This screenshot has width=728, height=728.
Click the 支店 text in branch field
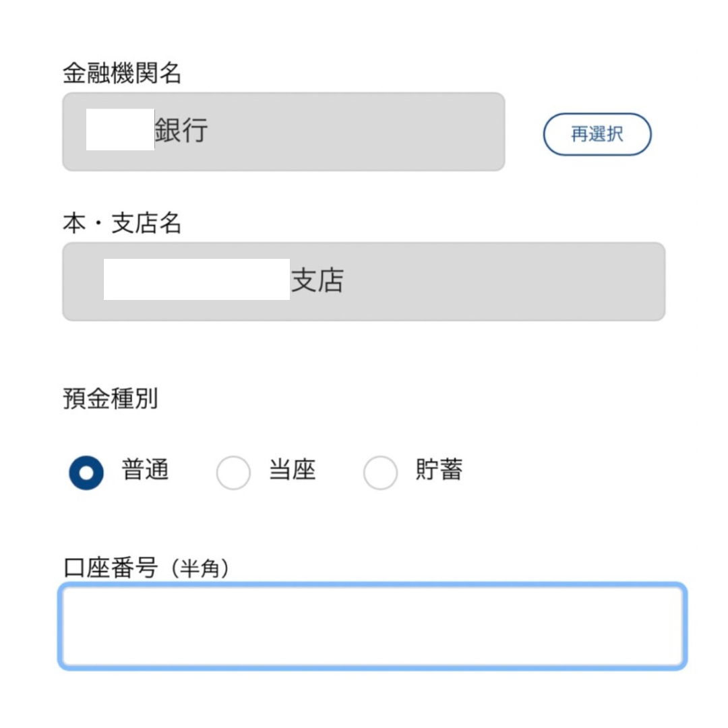(x=317, y=281)
